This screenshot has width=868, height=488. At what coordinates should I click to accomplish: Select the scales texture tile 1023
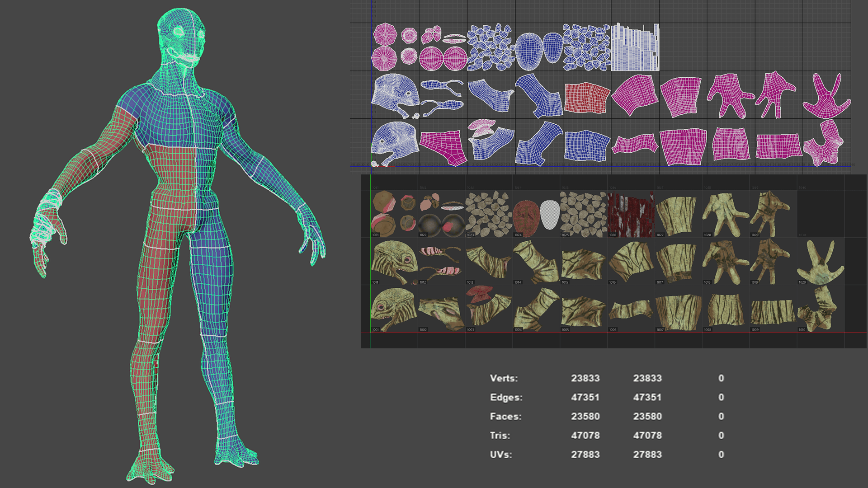point(488,214)
